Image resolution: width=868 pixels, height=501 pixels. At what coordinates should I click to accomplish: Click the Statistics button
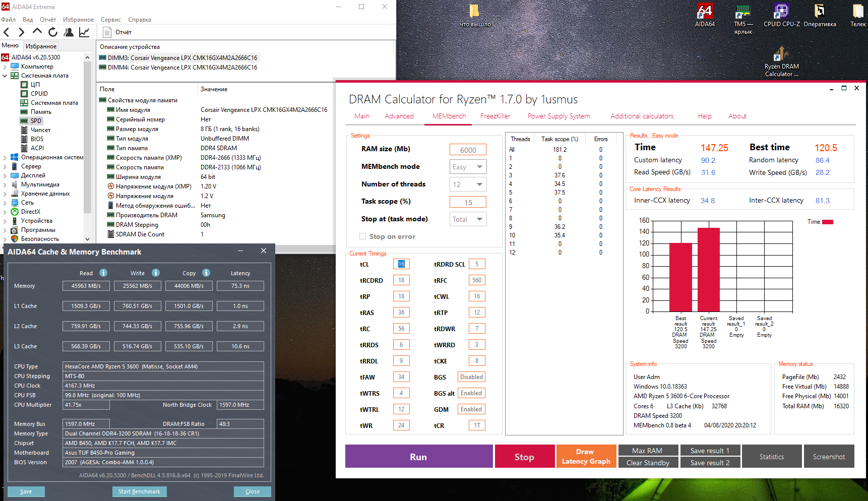(772, 457)
